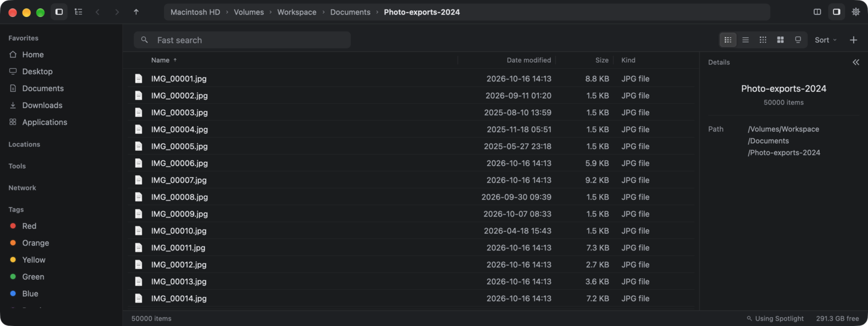
Task: Switch to the small grid view
Action: tap(763, 40)
